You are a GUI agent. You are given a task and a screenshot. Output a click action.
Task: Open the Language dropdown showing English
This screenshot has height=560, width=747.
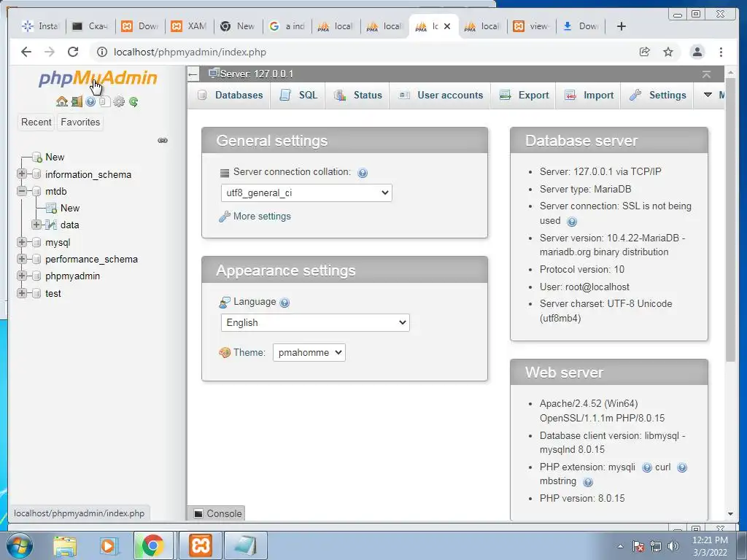[x=315, y=323]
